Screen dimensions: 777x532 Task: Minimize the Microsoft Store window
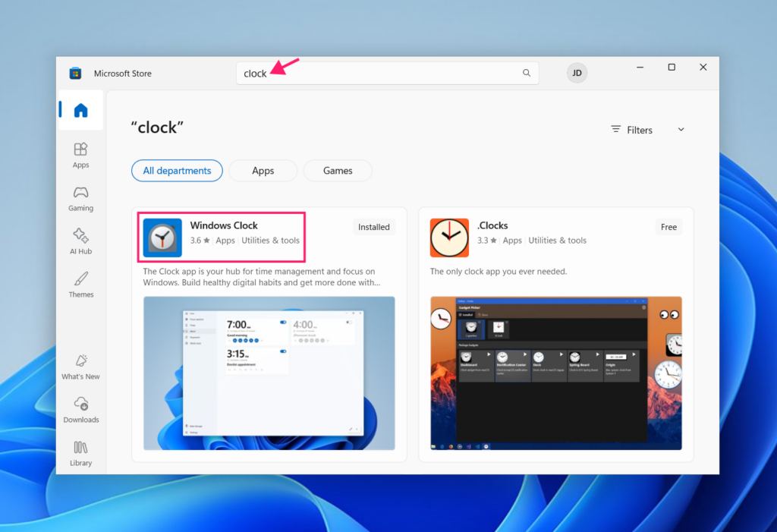(x=640, y=67)
